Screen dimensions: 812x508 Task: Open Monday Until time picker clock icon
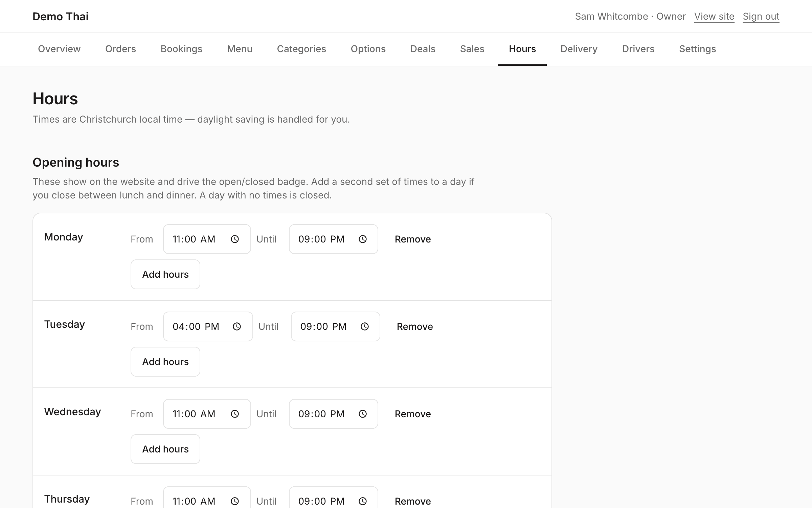[363, 239]
